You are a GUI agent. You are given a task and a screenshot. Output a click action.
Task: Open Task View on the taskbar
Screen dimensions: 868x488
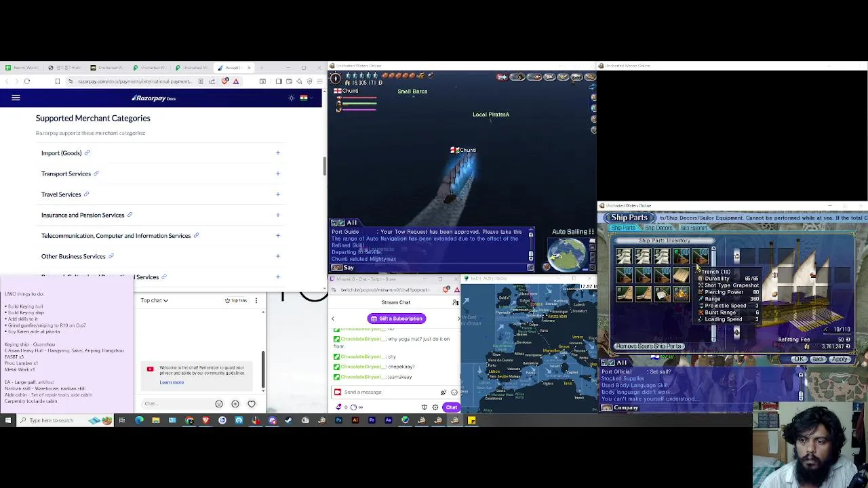point(122,420)
